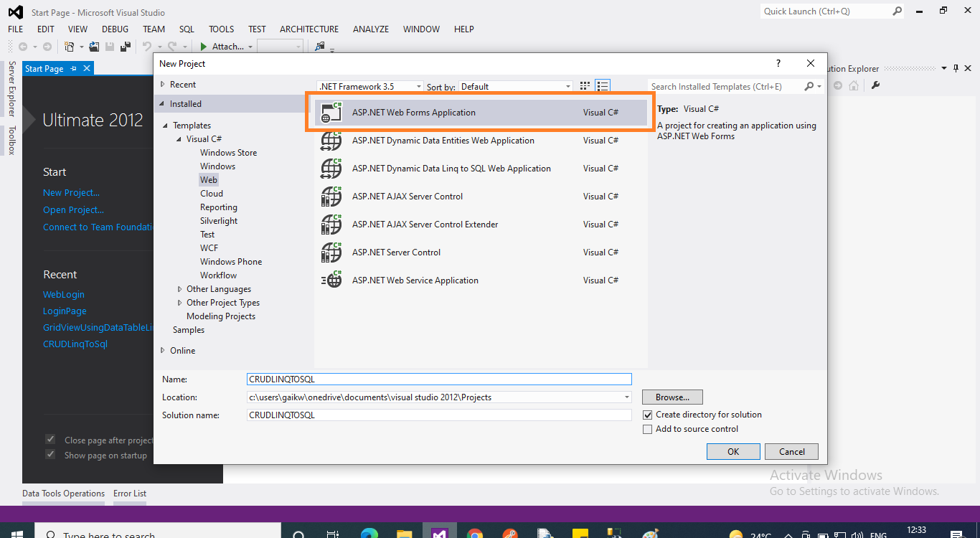This screenshot has width=980, height=538.
Task: Open Visual Studio from the taskbar
Action: coord(439,532)
